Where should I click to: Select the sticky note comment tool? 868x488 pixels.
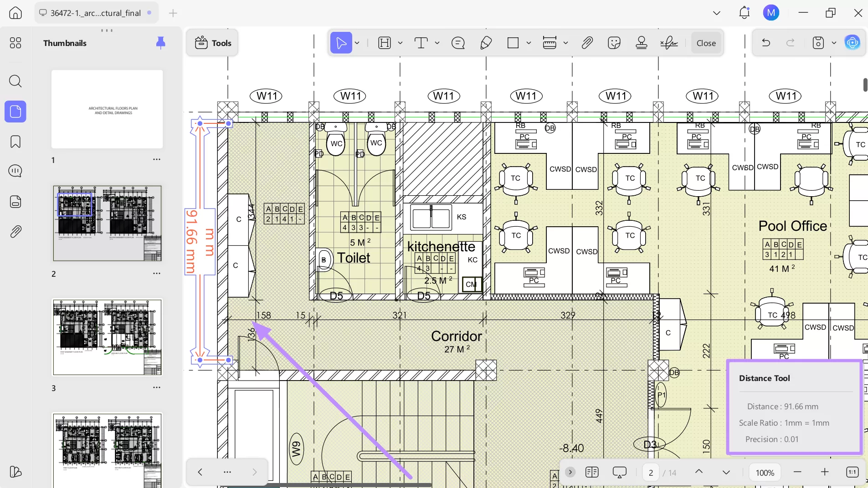458,43
